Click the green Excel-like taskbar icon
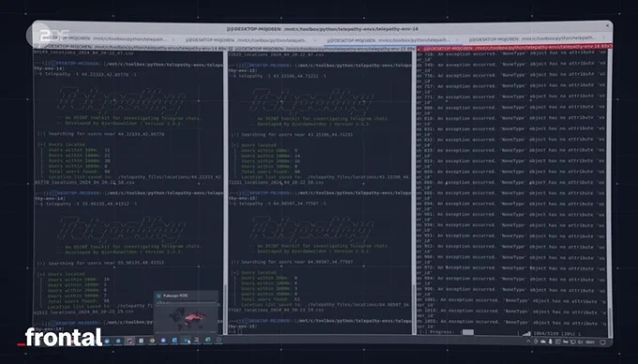638x364 pixels. 207,340
